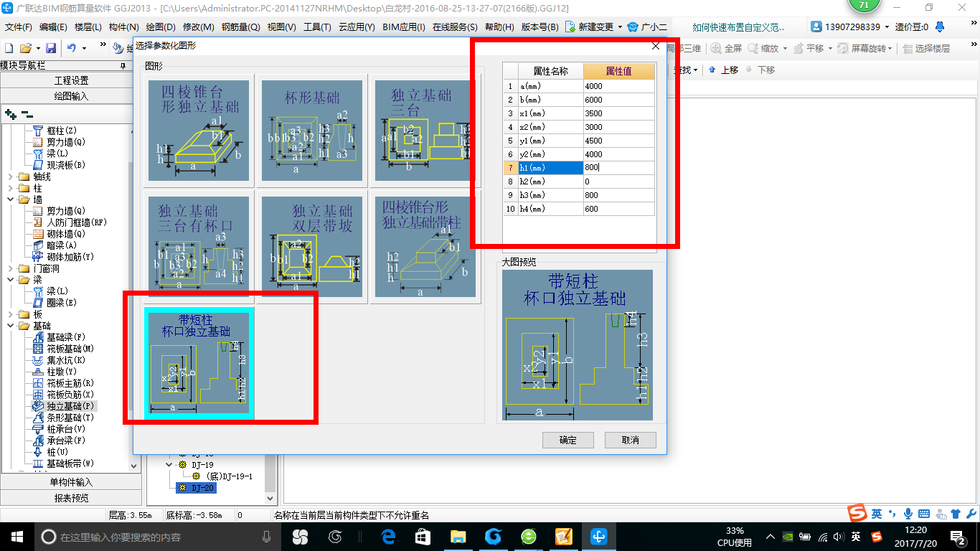
Task: Open the 编辑(E) menu
Action: point(53,27)
